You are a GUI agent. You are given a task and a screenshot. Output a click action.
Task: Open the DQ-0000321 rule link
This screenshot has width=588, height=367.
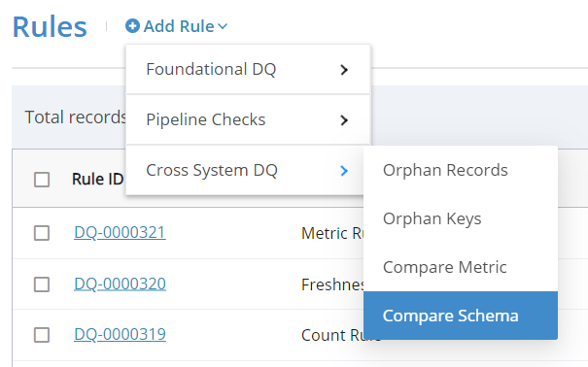[x=120, y=233]
